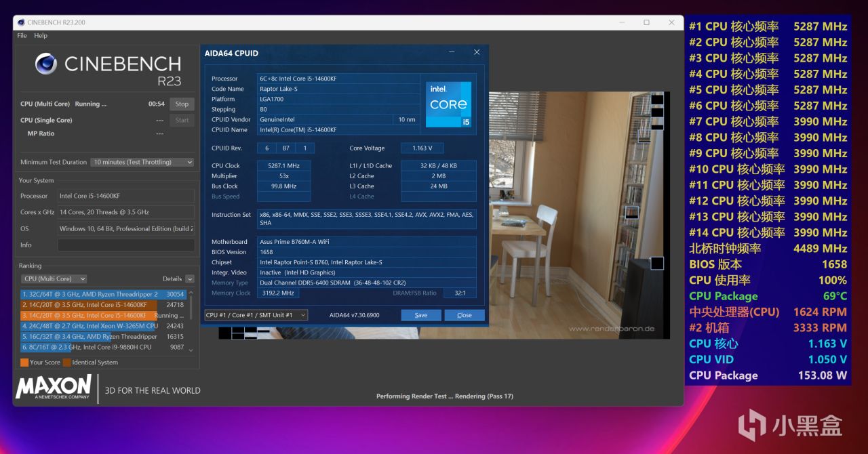The height and width of the screenshot is (454, 868).
Task: Click the CPU (Multi Core) Running label
Action: 64,104
